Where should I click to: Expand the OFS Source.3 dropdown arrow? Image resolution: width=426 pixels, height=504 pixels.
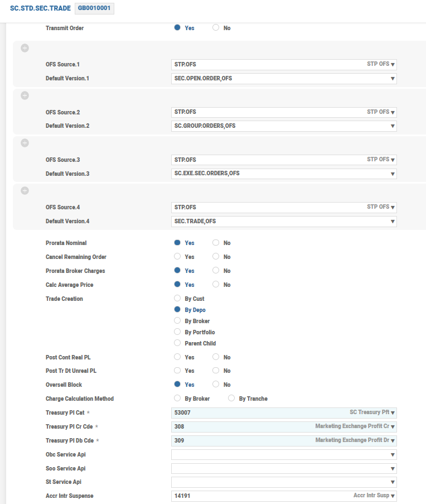393,160
